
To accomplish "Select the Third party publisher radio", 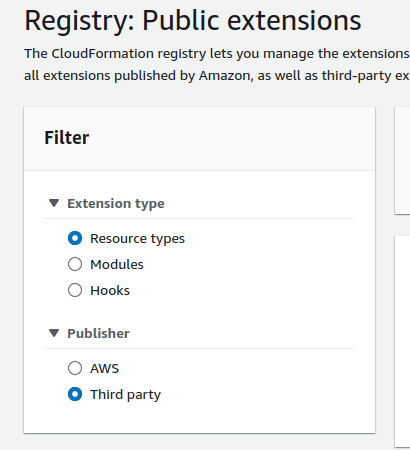I will [x=75, y=394].
